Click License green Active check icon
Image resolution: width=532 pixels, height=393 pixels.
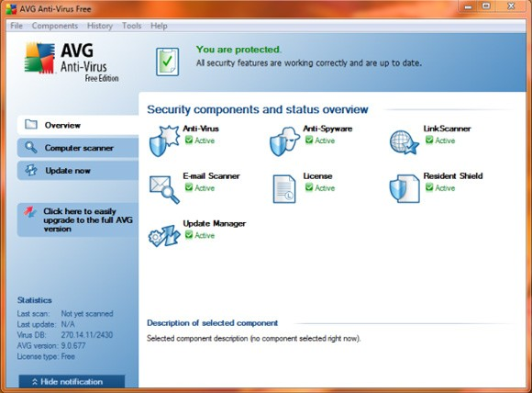click(309, 187)
